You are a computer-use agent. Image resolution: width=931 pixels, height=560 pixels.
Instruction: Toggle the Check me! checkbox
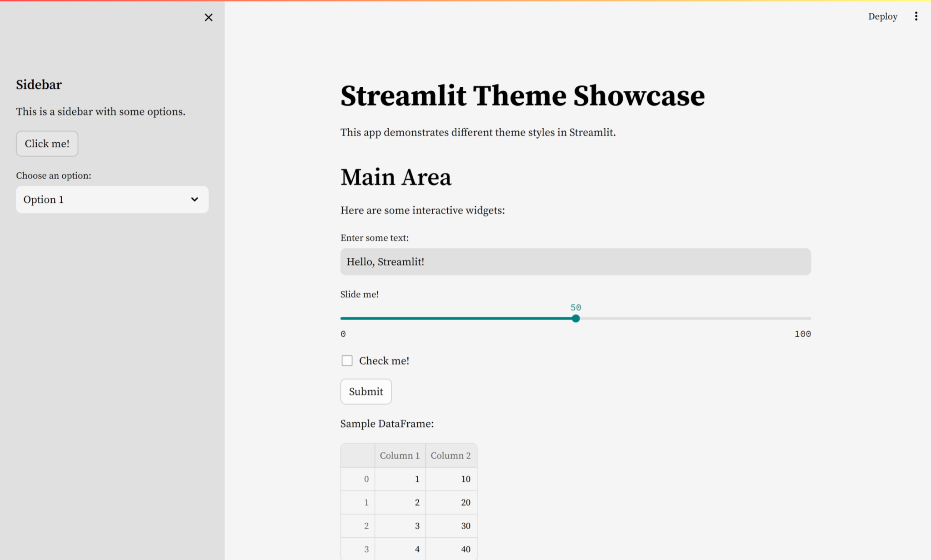point(347,360)
